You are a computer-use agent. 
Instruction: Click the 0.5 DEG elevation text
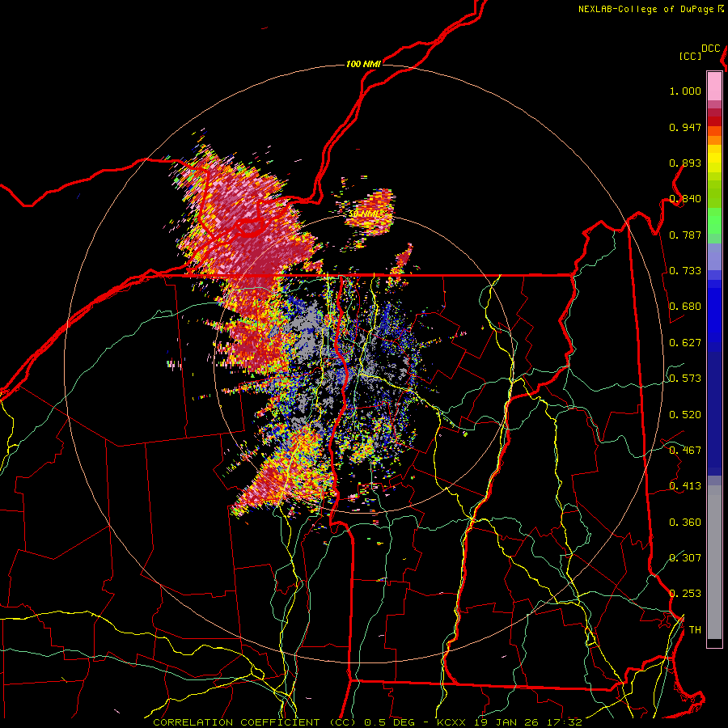click(x=388, y=722)
